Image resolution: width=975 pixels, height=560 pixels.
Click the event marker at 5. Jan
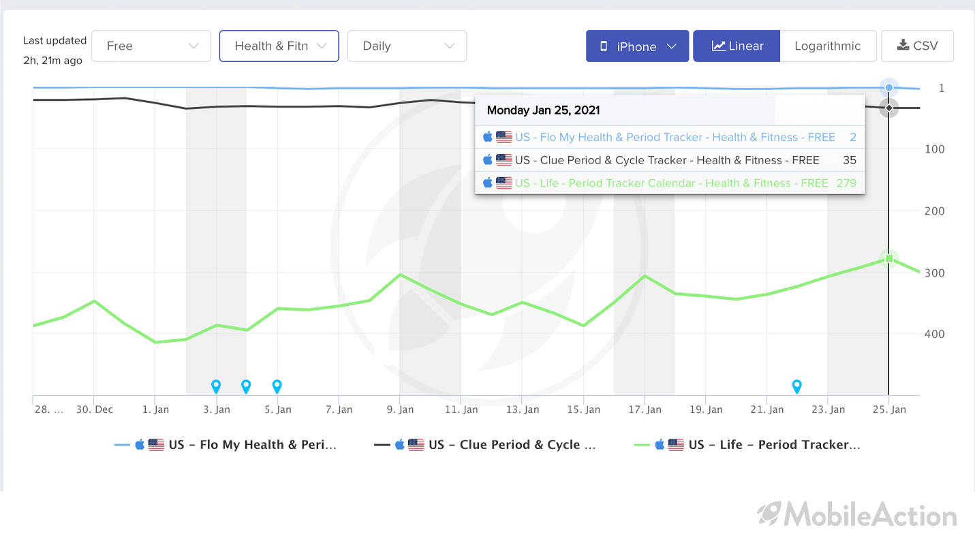click(277, 386)
